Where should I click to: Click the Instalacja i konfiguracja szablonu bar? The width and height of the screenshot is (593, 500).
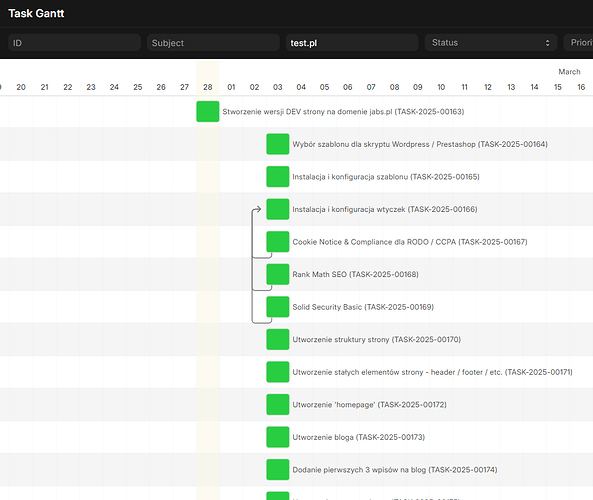pyautogui.click(x=278, y=177)
